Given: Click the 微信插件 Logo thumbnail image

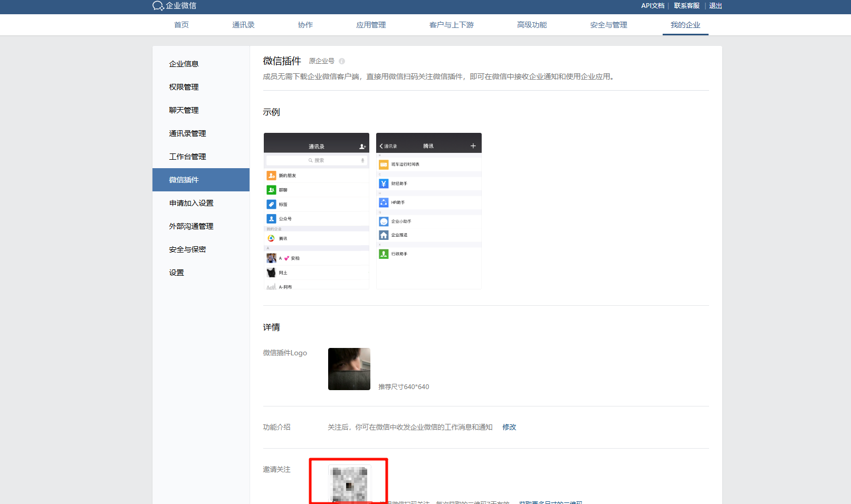Looking at the screenshot, I should click(349, 369).
